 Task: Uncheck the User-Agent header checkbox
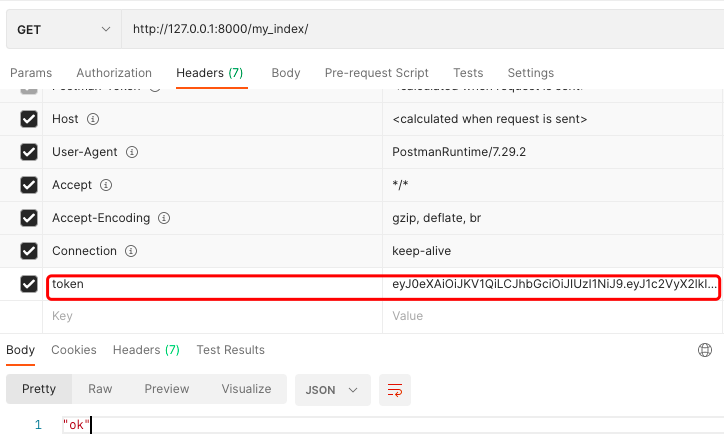click(29, 152)
